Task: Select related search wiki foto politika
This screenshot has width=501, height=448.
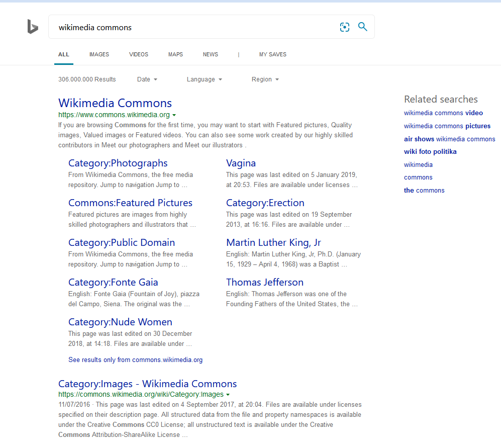Action: pyautogui.click(x=430, y=151)
